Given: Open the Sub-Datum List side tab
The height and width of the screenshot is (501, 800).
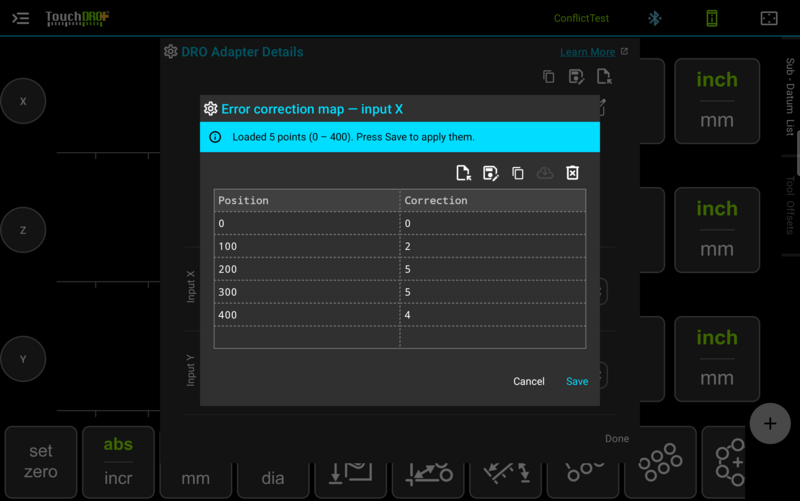Looking at the screenshot, I should [x=790, y=97].
